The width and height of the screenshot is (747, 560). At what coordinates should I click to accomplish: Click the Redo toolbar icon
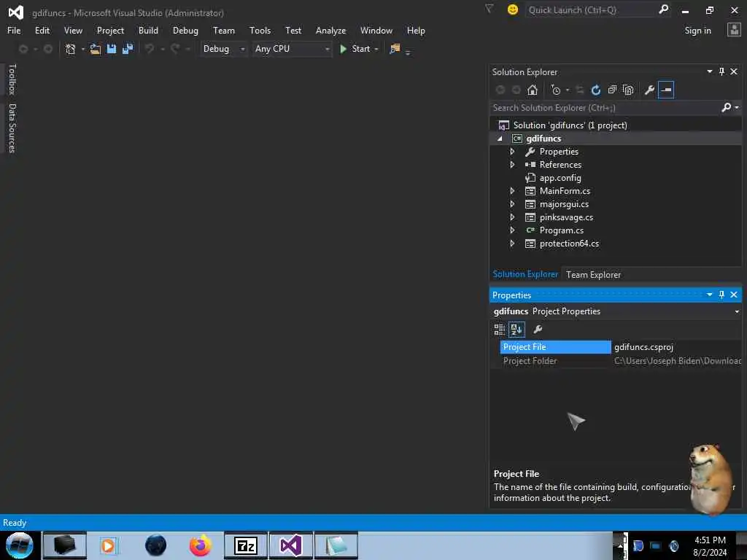click(x=175, y=49)
